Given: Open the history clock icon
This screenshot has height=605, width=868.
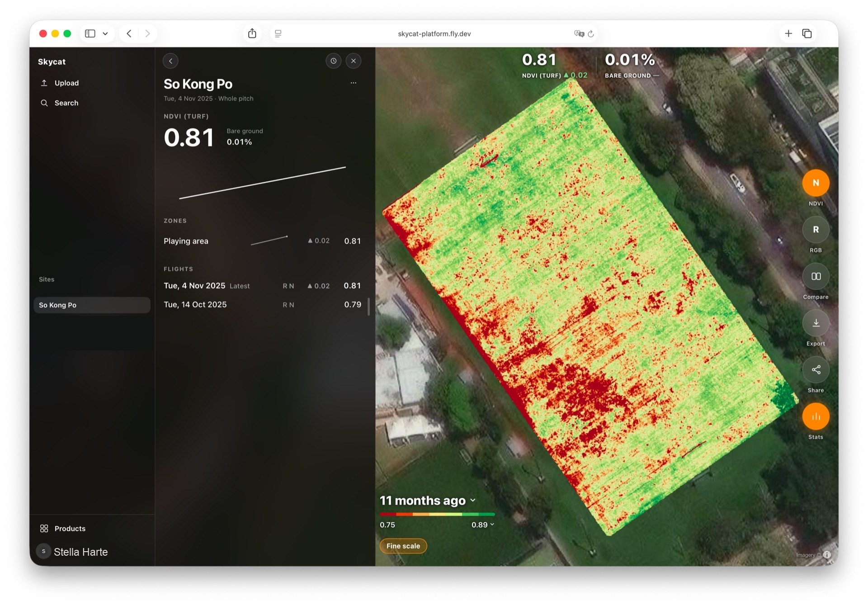Looking at the screenshot, I should (x=334, y=61).
